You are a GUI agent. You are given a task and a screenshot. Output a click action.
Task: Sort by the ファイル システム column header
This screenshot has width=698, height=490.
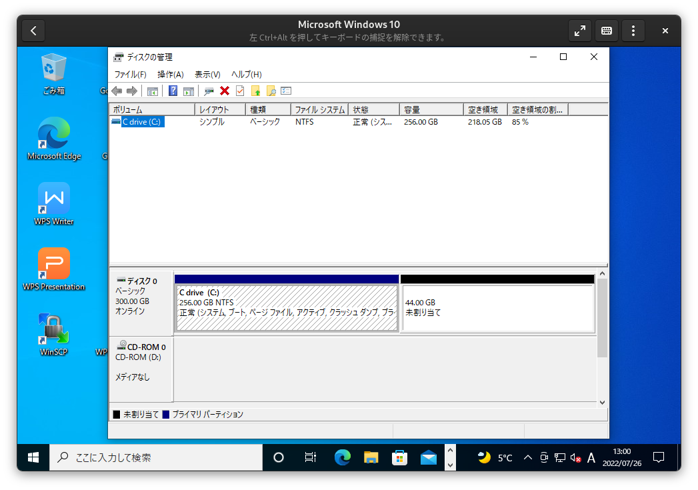tap(320, 109)
